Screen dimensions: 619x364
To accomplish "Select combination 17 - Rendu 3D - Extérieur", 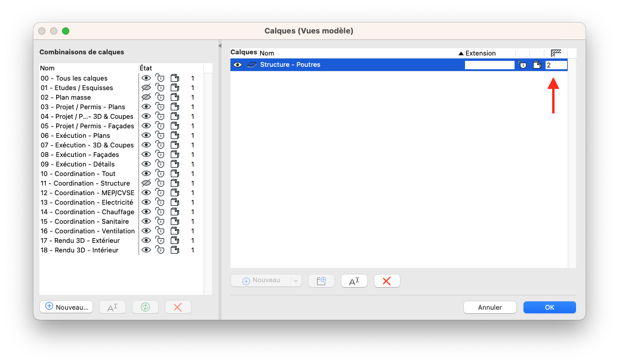I will coord(80,240).
